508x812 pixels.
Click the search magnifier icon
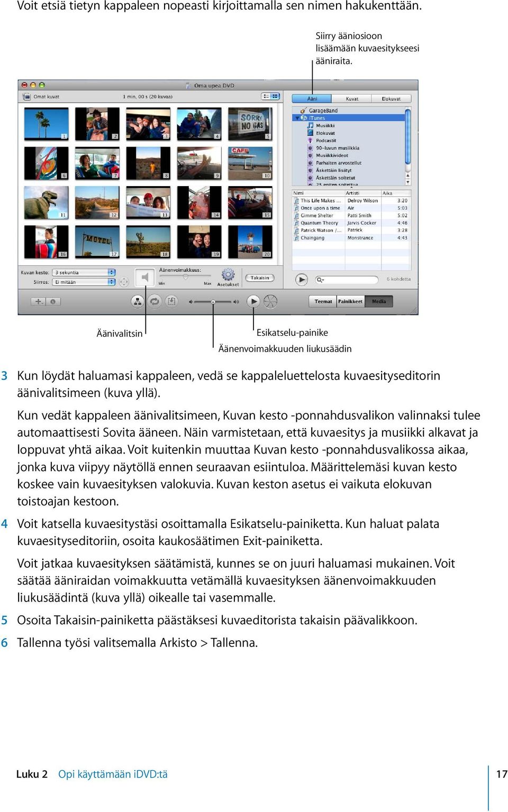coord(320,280)
